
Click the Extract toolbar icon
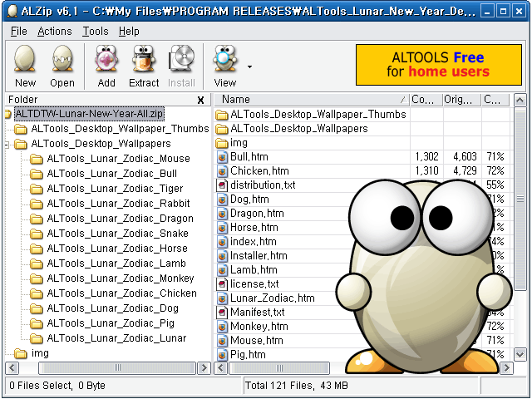click(x=144, y=59)
